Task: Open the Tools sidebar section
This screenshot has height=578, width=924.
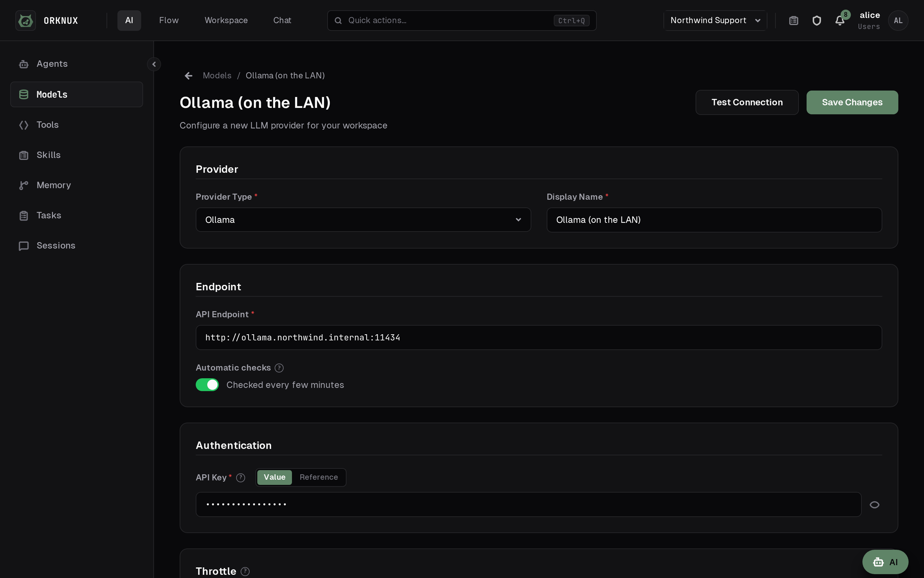Action: [x=76, y=125]
